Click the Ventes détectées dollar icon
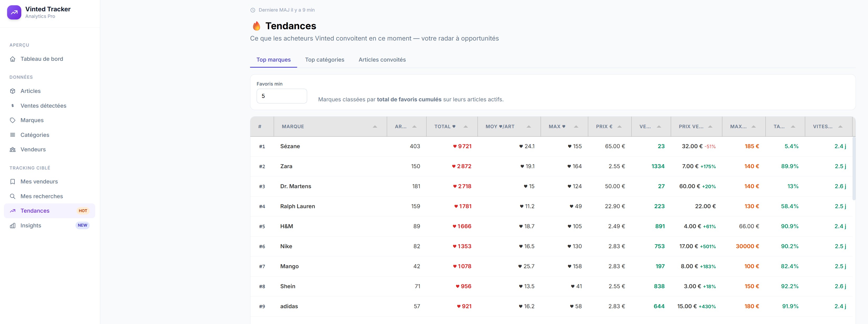868x324 pixels. 12,106
